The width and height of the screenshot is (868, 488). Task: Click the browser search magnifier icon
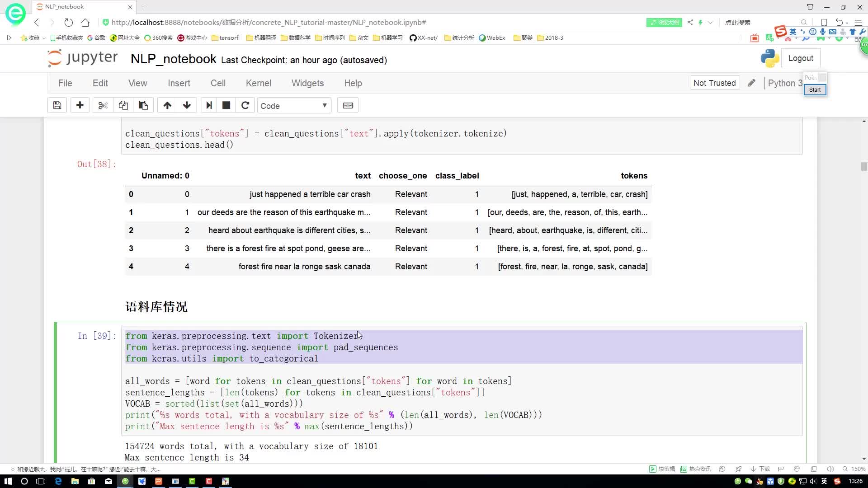pyautogui.click(x=804, y=22)
